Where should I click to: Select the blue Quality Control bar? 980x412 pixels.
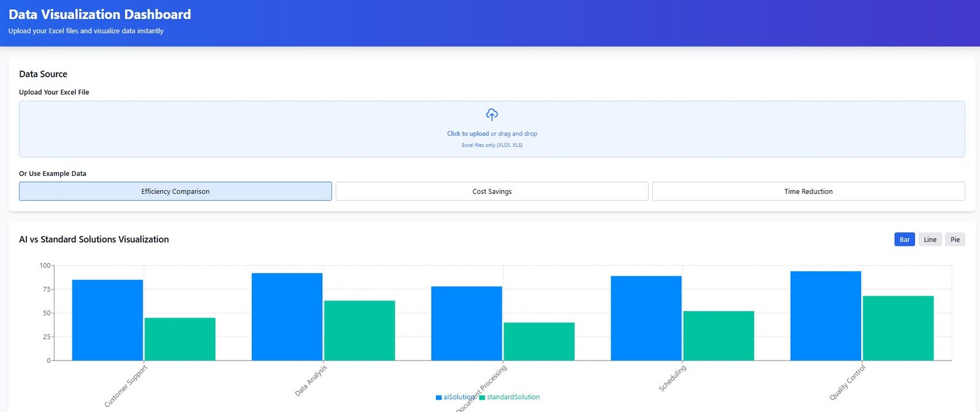[x=826, y=316]
